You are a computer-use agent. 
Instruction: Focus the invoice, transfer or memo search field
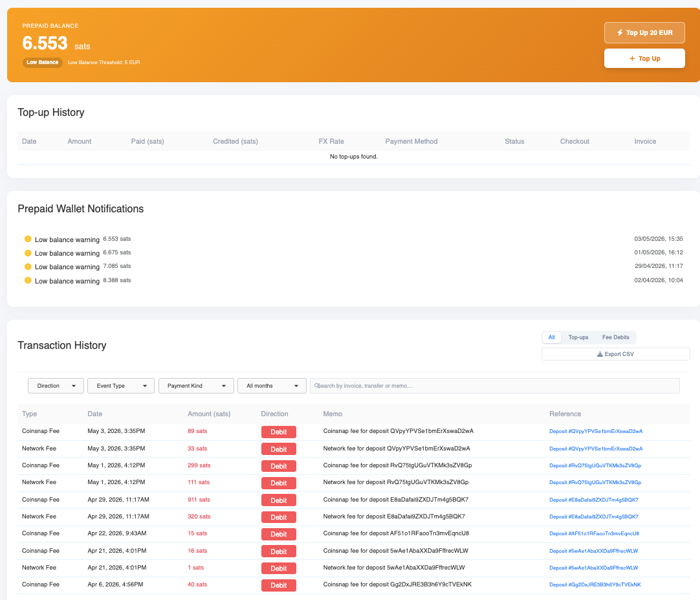point(495,386)
